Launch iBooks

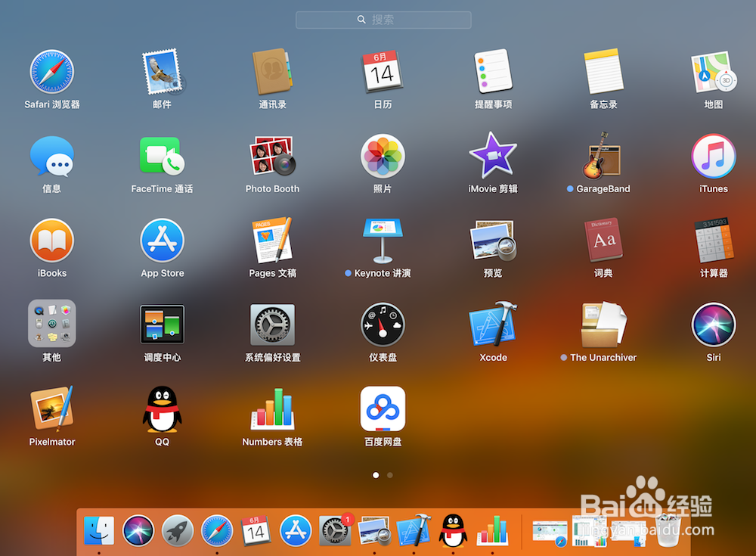click(x=51, y=241)
